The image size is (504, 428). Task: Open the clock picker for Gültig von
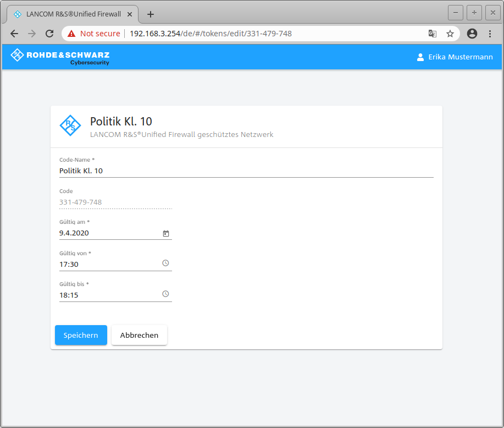coord(165,264)
